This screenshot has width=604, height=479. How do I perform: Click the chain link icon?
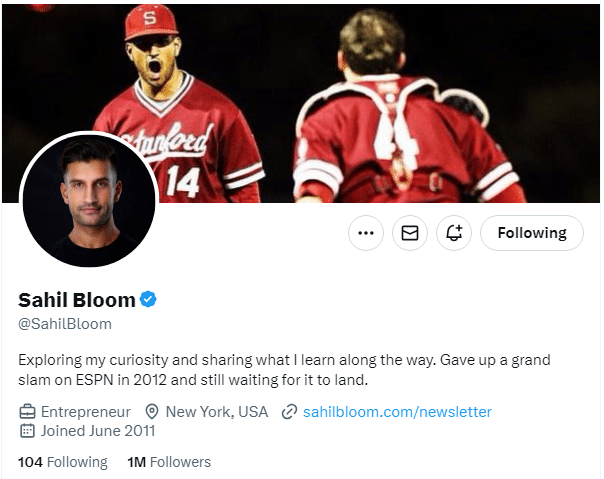(289, 412)
